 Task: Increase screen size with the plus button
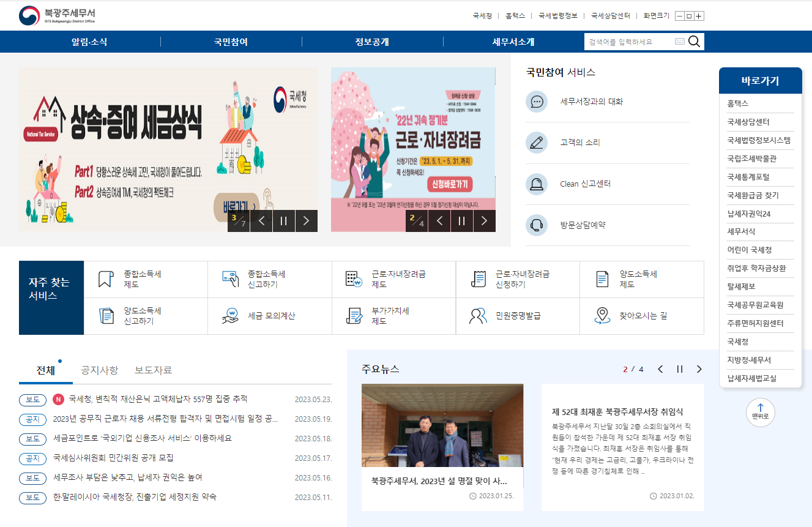(699, 16)
